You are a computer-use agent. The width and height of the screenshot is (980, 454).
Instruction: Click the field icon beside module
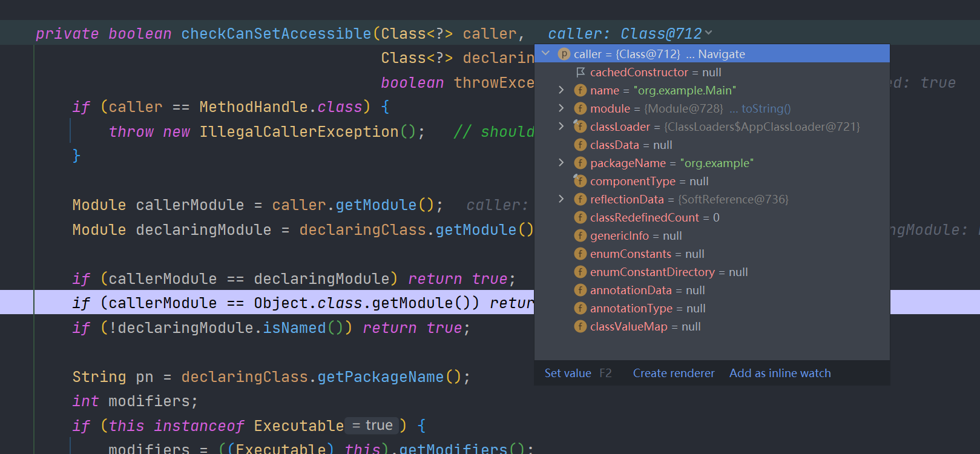[x=580, y=108]
